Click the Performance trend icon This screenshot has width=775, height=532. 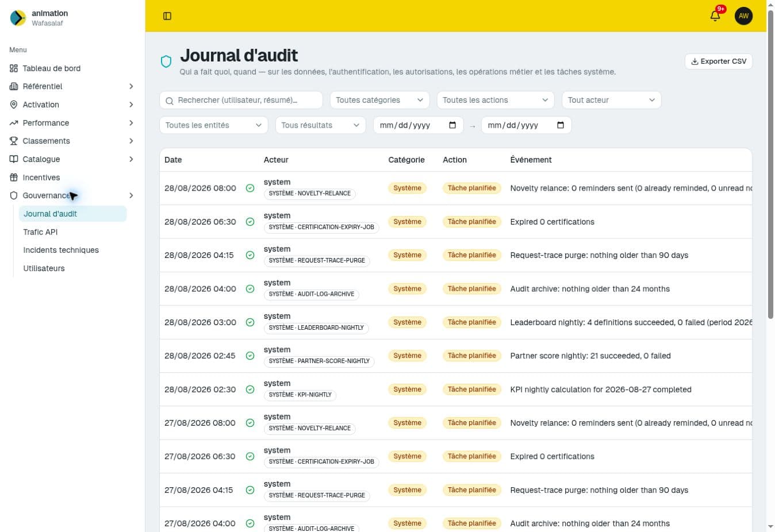click(14, 123)
